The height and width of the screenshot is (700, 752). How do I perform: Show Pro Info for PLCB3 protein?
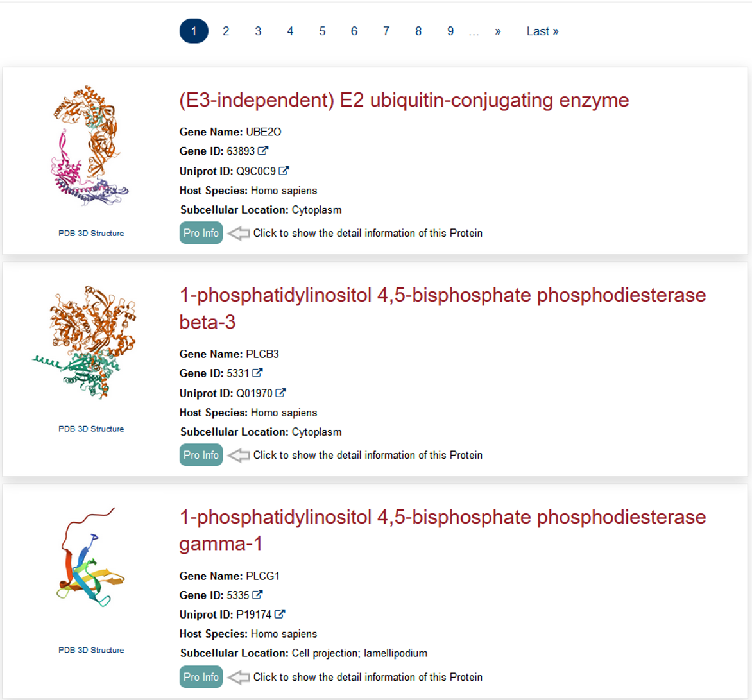point(201,455)
